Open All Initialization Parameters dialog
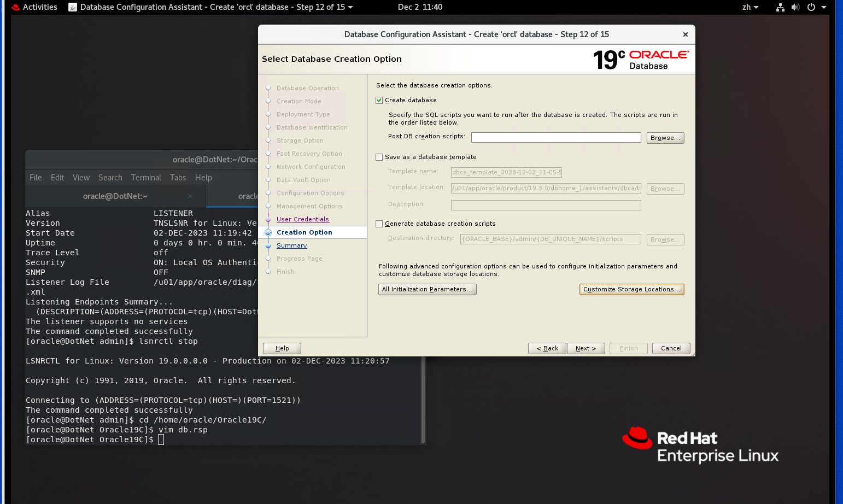843x504 pixels. pyautogui.click(x=428, y=290)
